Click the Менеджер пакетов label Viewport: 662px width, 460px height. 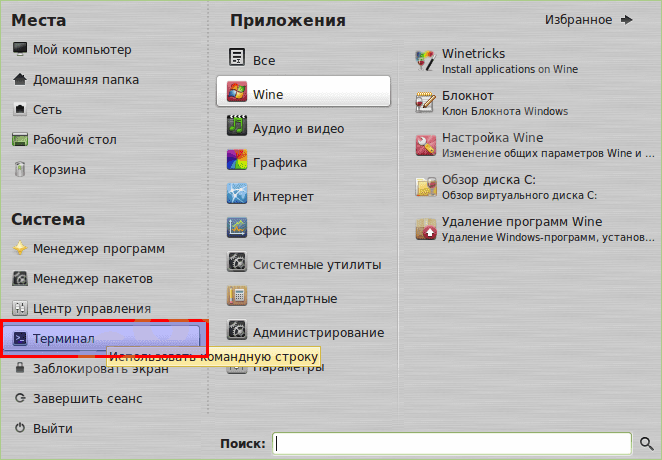tap(93, 279)
